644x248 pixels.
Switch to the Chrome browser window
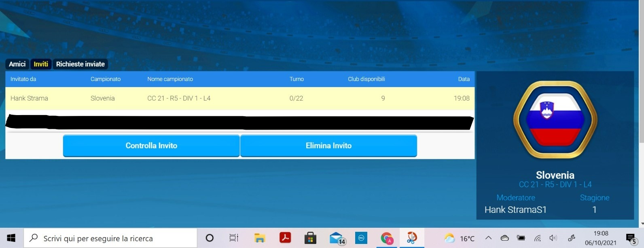pos(387,238)
